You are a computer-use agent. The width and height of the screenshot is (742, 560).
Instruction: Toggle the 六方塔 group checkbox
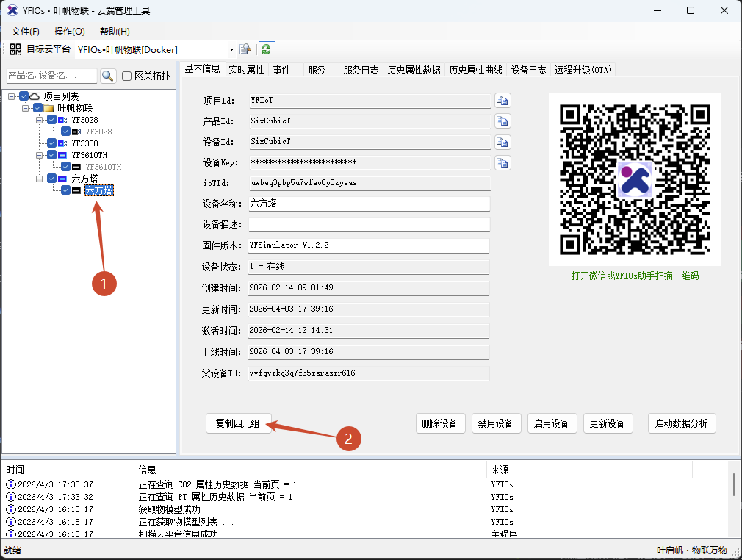(51, 179)
